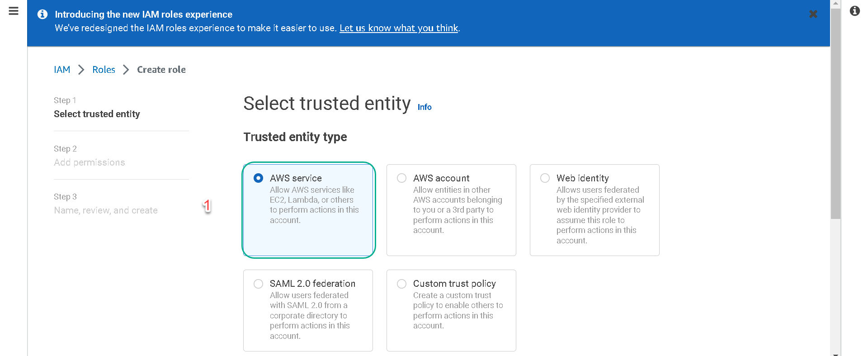The width and height of the screenshot is (868, 356).
Task: Open the Info link next to Select trusted entity
Action: coord(425,107)
